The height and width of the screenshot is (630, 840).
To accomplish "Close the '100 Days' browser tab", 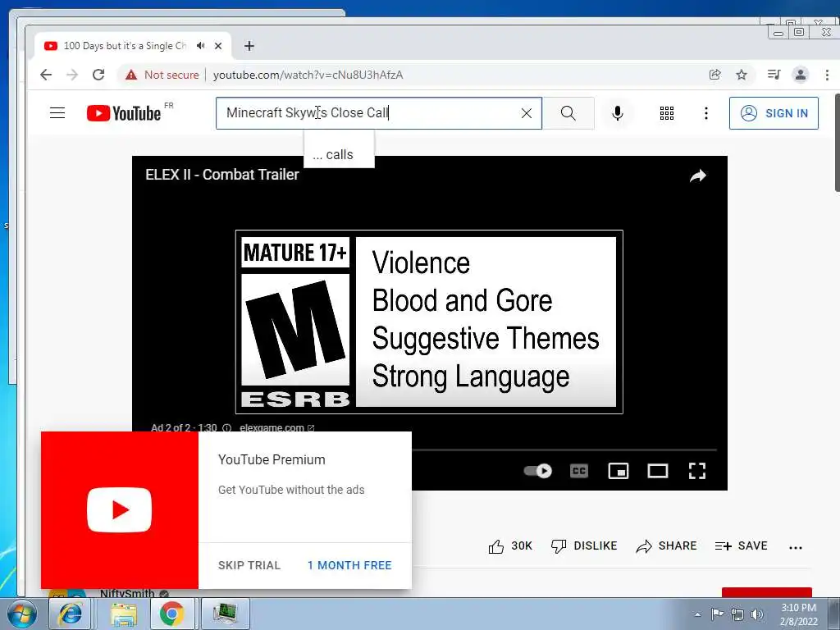I will pos(218,46).
